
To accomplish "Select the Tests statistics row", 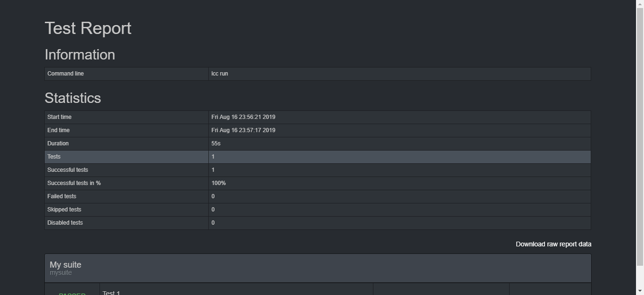I will [x=318, y=157].
